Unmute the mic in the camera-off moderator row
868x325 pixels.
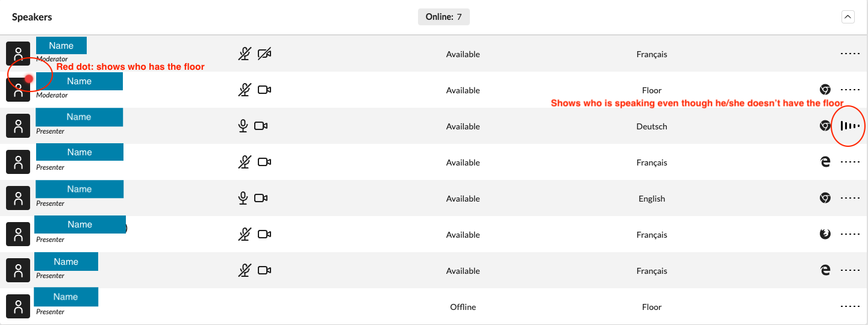(243, 54)
